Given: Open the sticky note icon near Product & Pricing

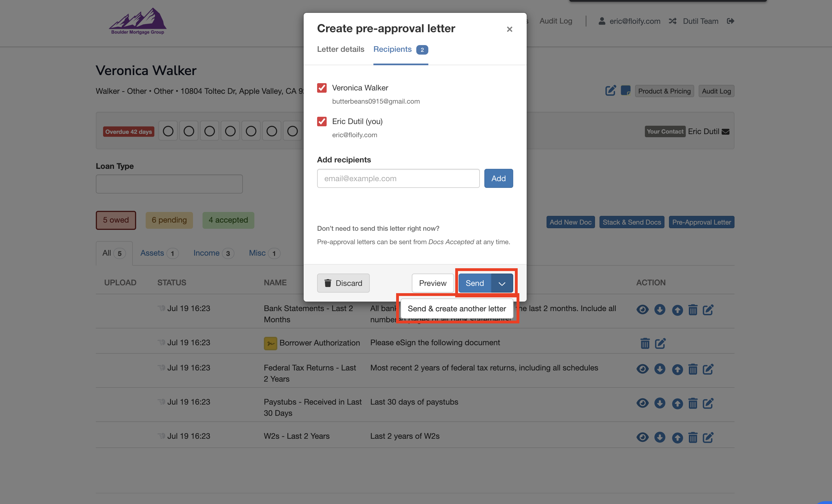Looking at the screenshot, I should [625, 90].
